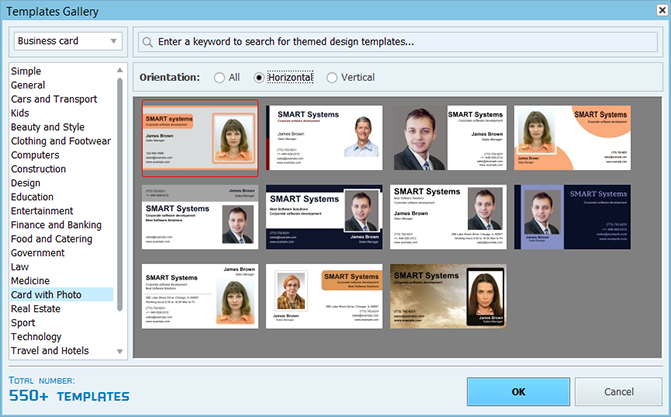Click the category list scroll down arrow
Image resolution: width=671 pixels, height=417 pixels.
coord(120,351)
